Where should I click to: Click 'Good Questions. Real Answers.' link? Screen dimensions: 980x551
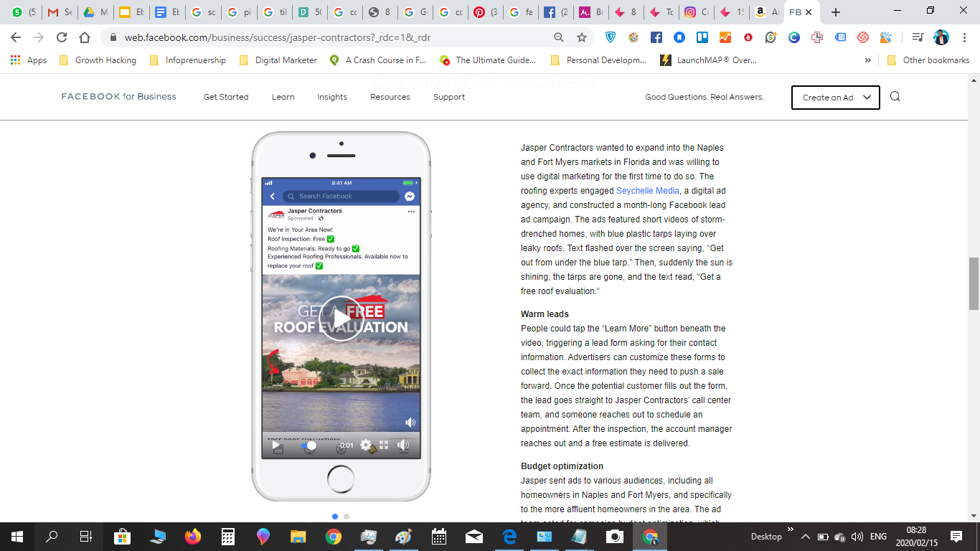pos(704,97)
